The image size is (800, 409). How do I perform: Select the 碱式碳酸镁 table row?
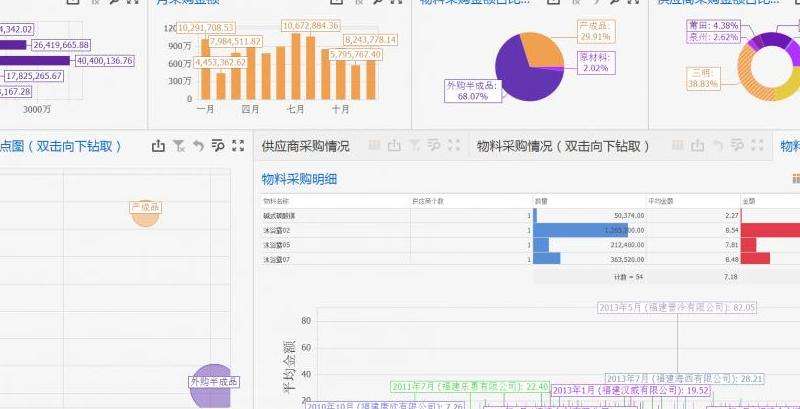pos(279,216)
